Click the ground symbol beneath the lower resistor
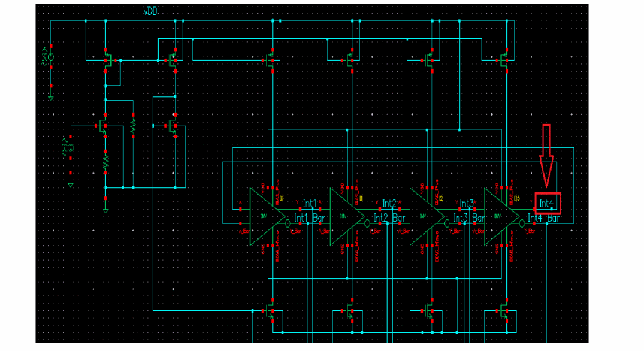 (105, 211)
